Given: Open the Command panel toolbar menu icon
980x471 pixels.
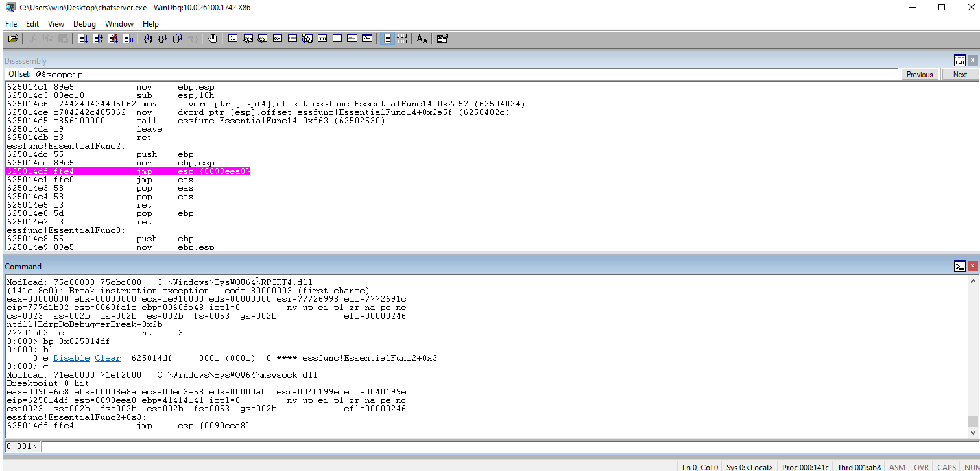Looking at the screenshot, I should click(x=960, y=266).
